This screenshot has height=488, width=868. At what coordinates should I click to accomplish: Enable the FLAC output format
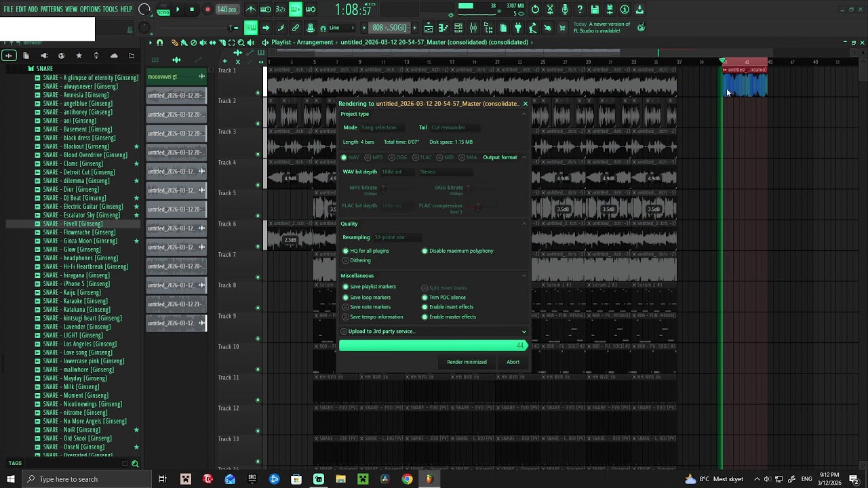[x=422, y=157]
